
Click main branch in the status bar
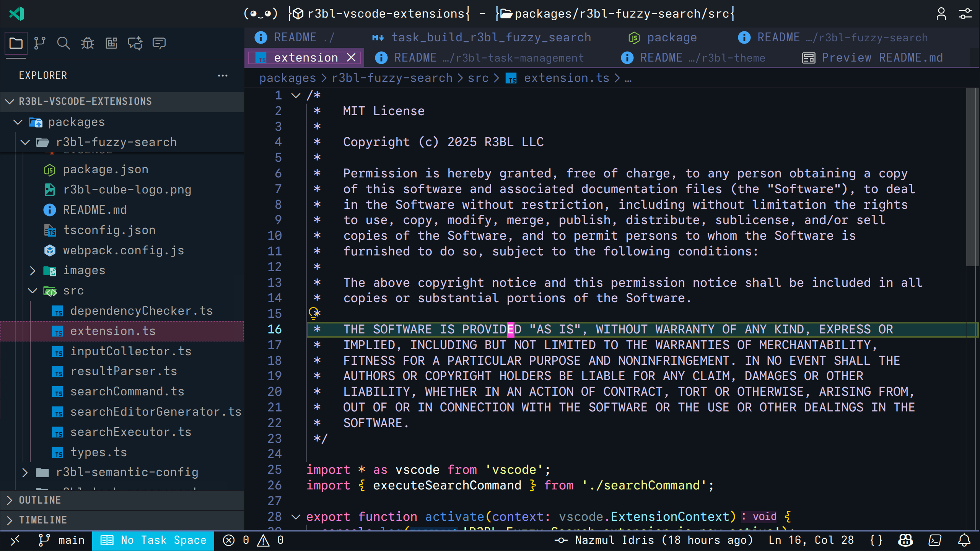[x=63, y=540]
